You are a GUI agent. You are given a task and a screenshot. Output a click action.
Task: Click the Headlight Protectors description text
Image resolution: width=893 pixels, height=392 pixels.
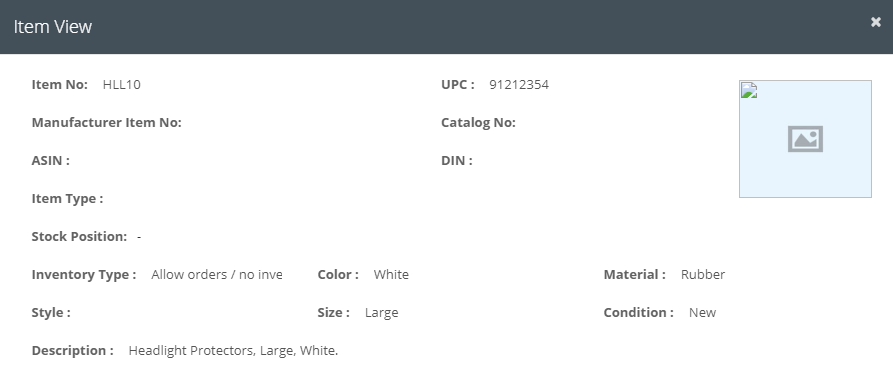click(x=233, y=351)
